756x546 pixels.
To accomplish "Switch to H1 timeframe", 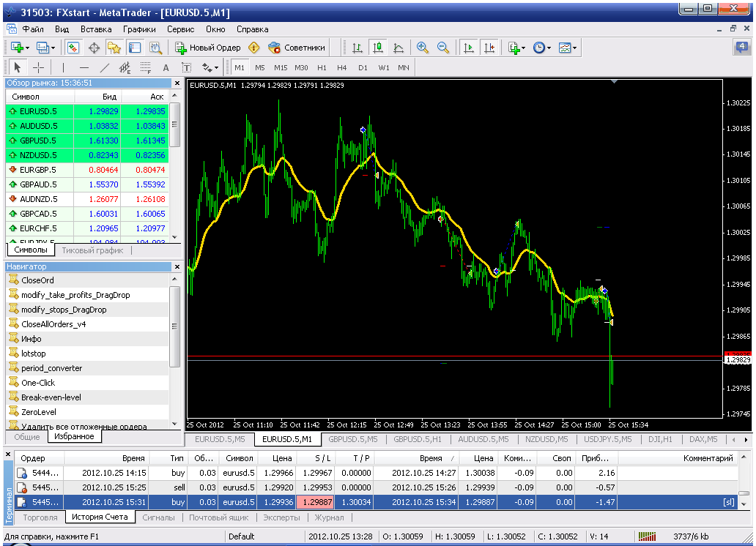I will click(x=322, y=68).
